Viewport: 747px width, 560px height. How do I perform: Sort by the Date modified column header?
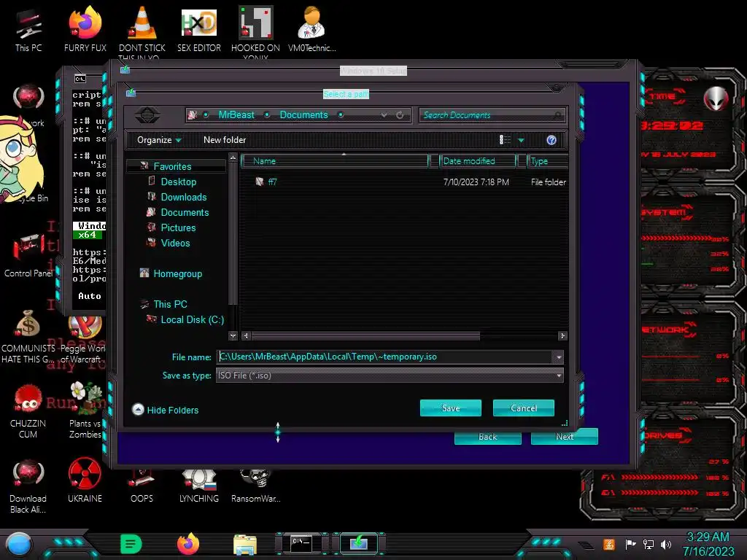[x=477, y=161]
